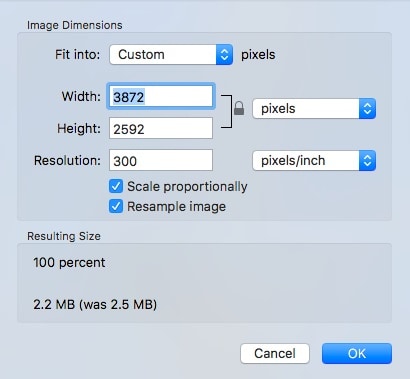Click the bracket connecting Width and Height
410x379 pixels.
(227, 111)
